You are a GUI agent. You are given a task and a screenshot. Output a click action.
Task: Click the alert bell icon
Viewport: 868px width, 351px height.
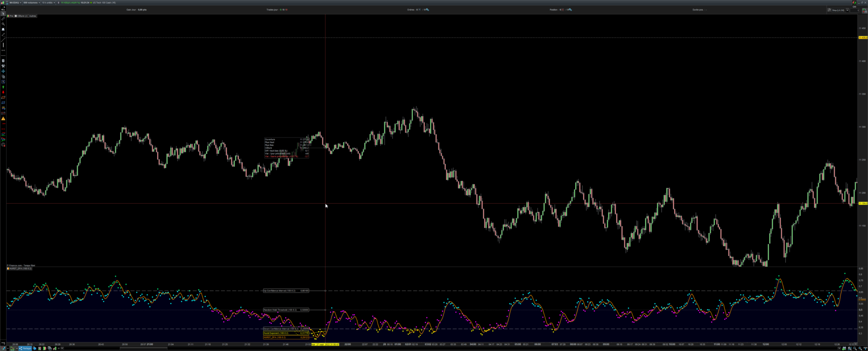pos(3,29)
